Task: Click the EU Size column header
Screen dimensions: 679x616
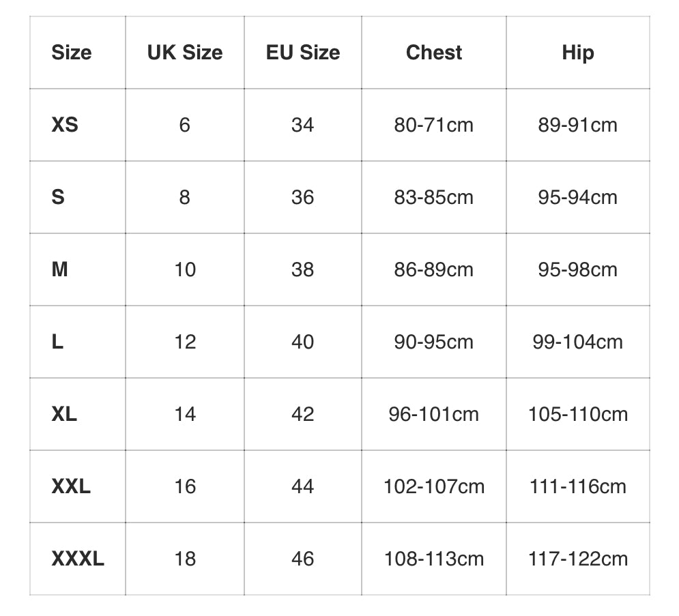Action: click(303, 53)
